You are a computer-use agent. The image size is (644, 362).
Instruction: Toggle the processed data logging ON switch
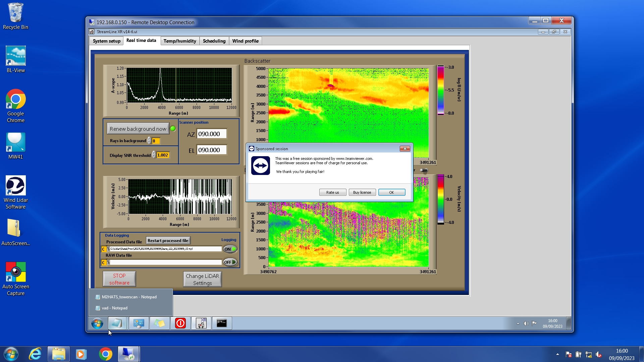click(230, 249)
